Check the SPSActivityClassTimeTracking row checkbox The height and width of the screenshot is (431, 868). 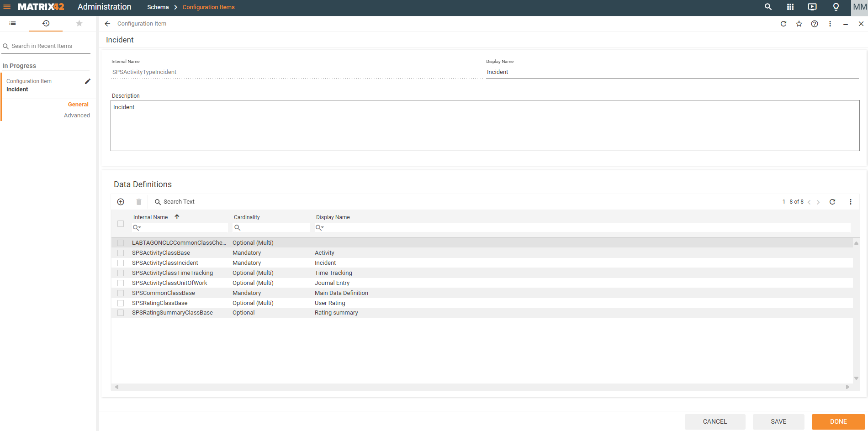(x=121, y=273)
